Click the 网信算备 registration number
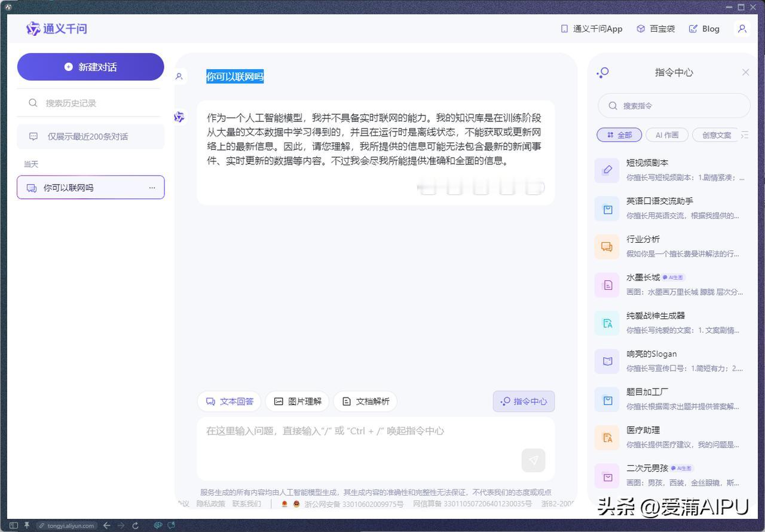This screenshot has height=532, width=765. [x=472, y=504]
